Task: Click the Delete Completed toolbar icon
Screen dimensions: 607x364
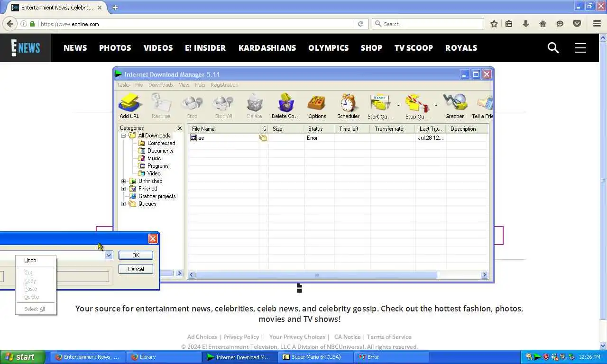Action: click(285, 106)
